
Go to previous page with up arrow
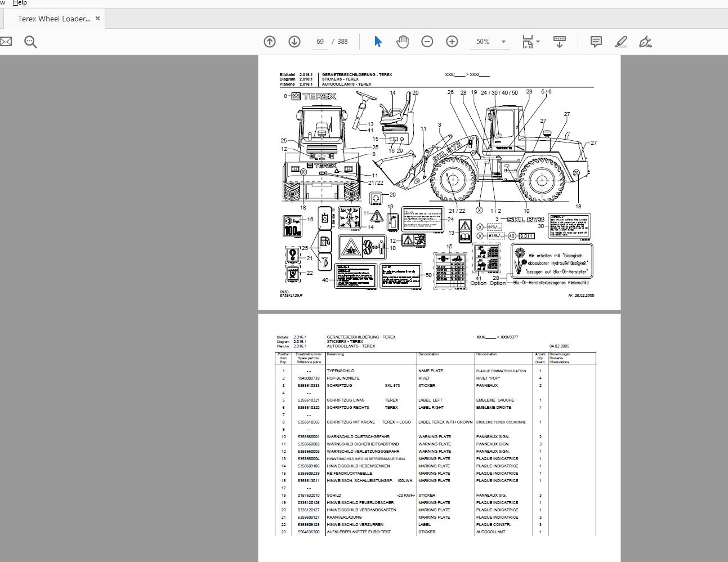coord(270,41)
